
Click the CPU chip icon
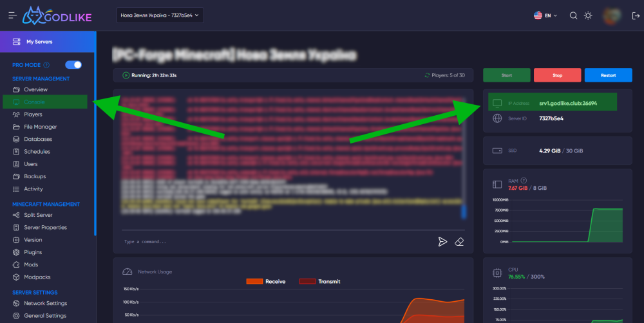497,273
